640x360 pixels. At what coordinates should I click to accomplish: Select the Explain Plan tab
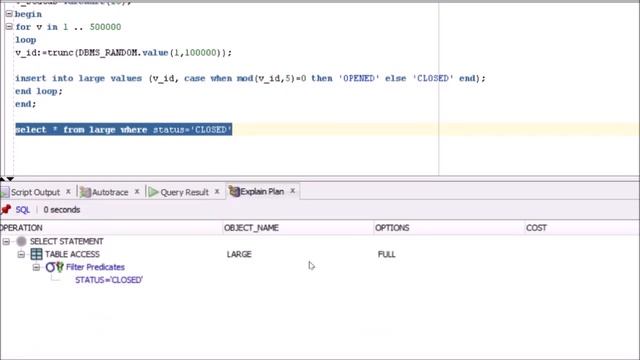pyautogui.click(x=262, y=191)
